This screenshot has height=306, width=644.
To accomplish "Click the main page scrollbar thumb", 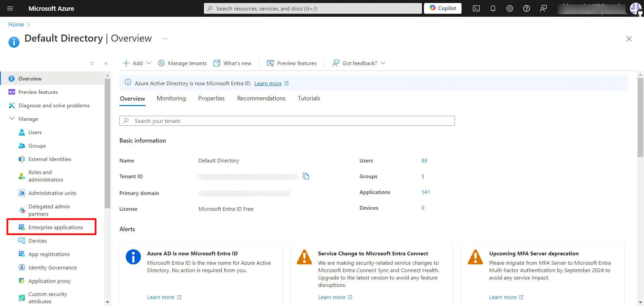I will pos(640,117).
